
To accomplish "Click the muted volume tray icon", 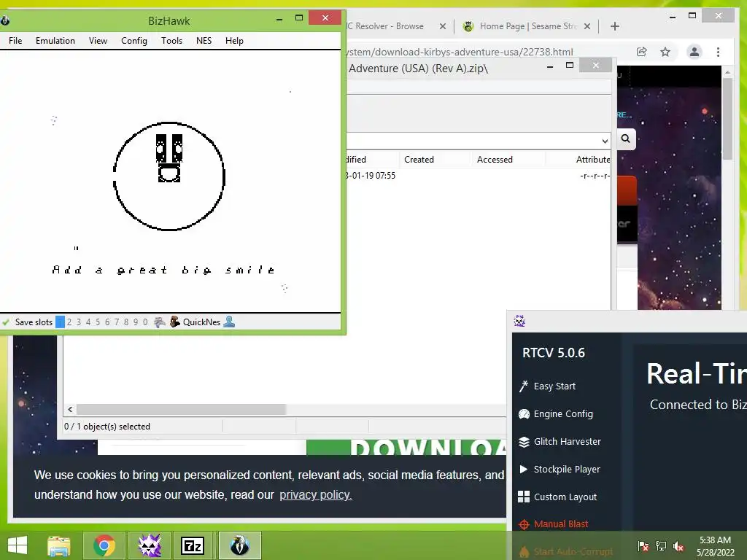I will [x=678, y=545].
